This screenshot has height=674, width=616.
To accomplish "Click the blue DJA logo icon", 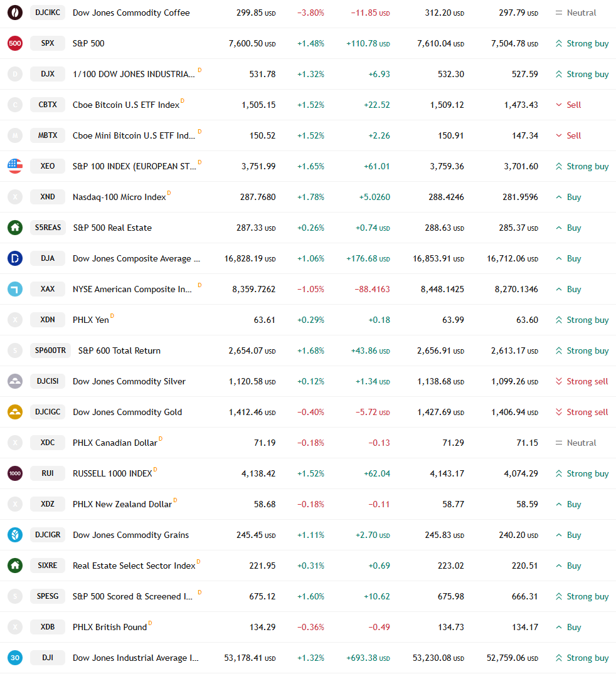I will point(15,258).
